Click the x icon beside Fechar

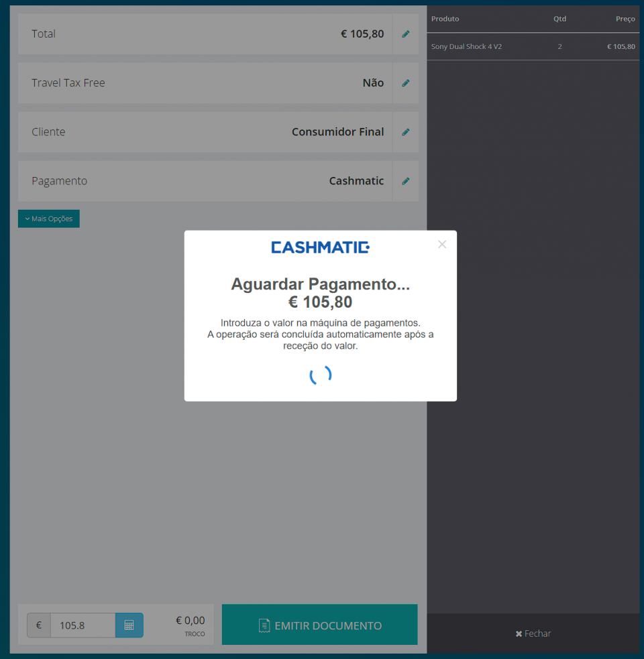tap(519, 633)
